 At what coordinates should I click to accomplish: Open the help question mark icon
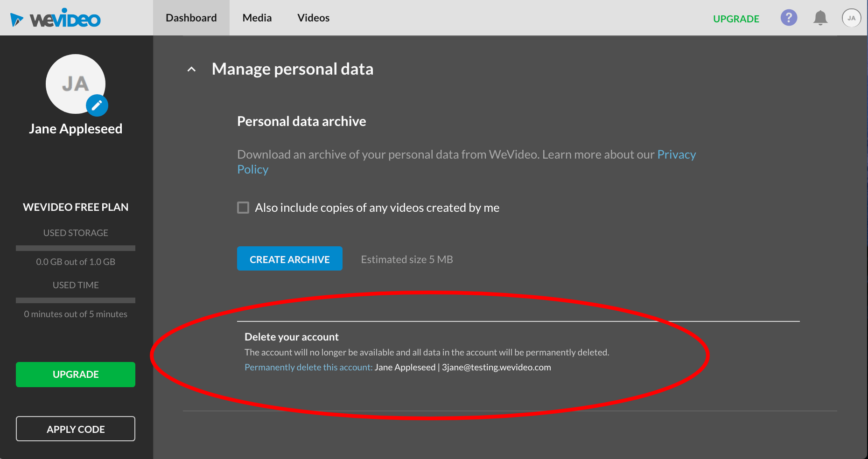[x=789, y=18]
